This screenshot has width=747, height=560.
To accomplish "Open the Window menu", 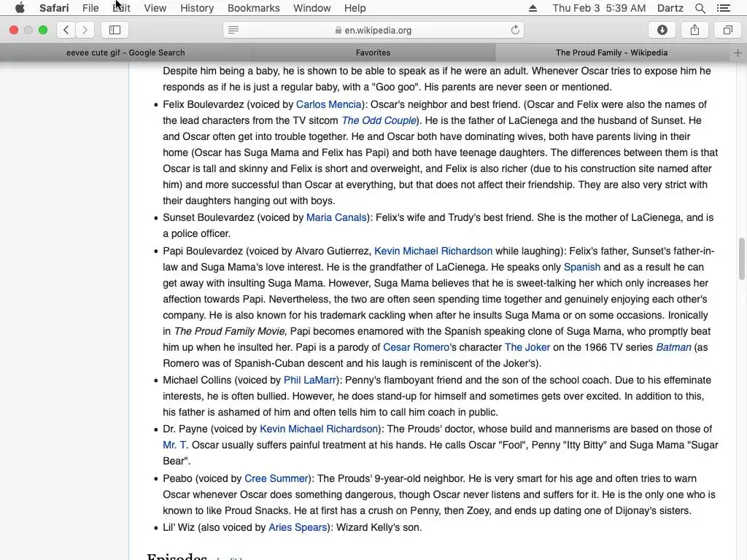I will pos(312,8).
